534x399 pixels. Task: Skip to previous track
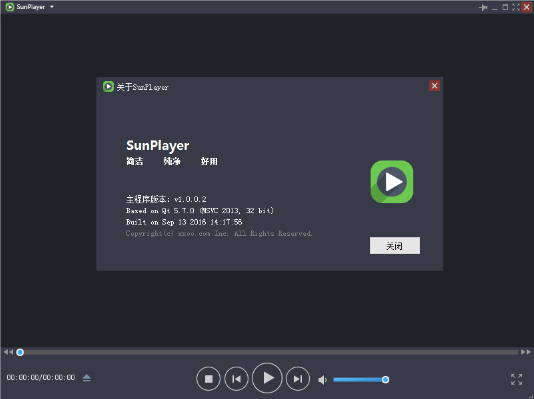coord(236,379)
